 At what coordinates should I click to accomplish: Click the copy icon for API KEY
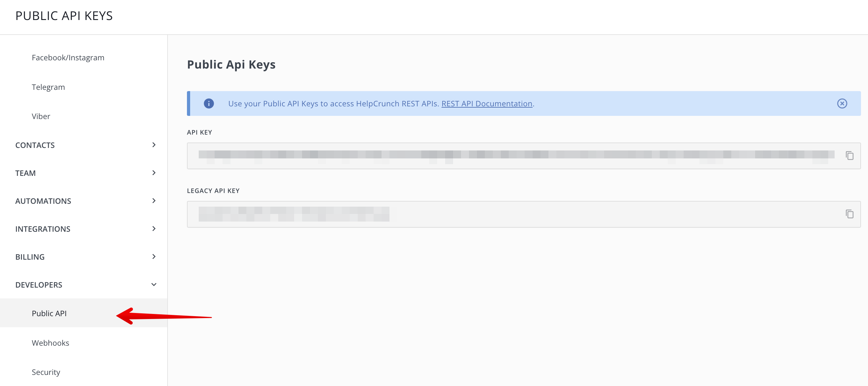coord(850,156)
